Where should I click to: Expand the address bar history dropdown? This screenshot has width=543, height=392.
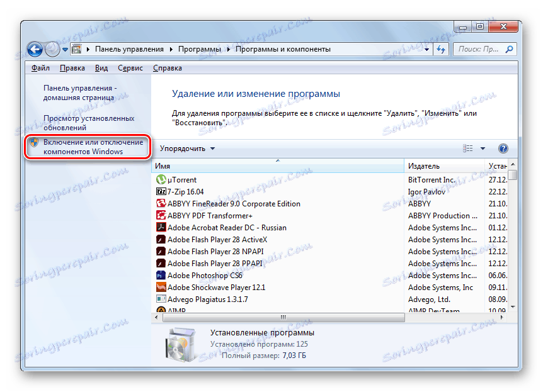(426, 50)
